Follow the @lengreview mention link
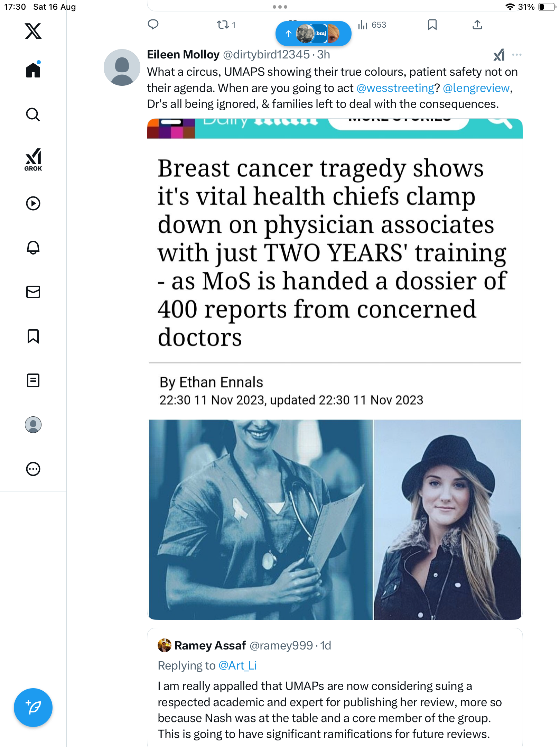 click(476, 88)
